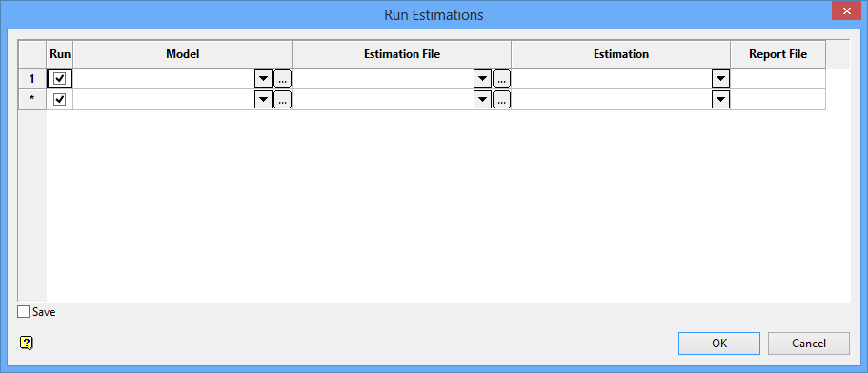Select row 1 via its row header
Screen dimensions: 868x373
point(32,79)
